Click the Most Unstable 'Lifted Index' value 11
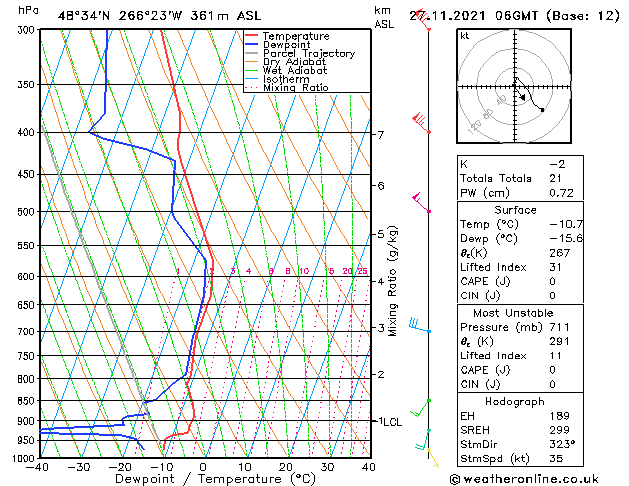The image size is (629, 486). tap(556, 356)
